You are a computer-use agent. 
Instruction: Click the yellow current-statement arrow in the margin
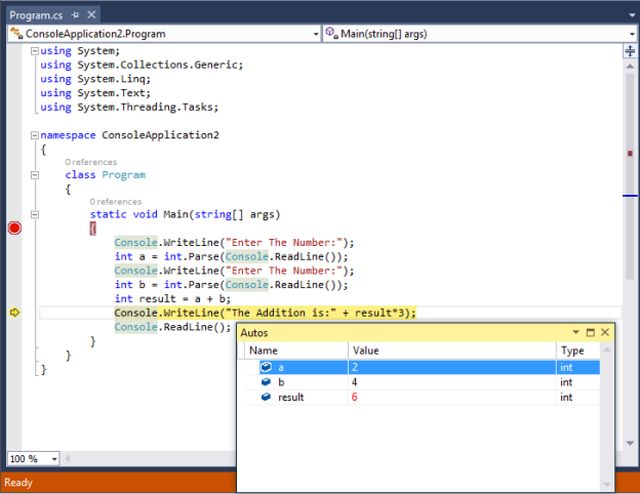(14, 313)
